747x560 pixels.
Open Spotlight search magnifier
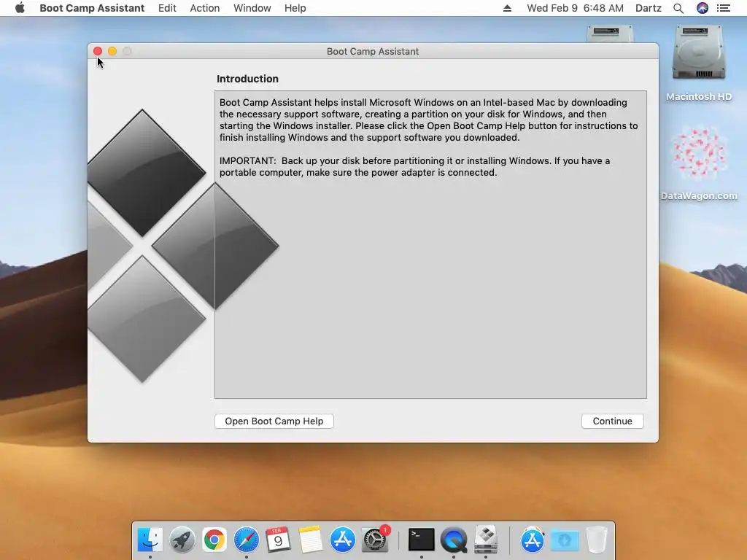click(x=678, y=8)
